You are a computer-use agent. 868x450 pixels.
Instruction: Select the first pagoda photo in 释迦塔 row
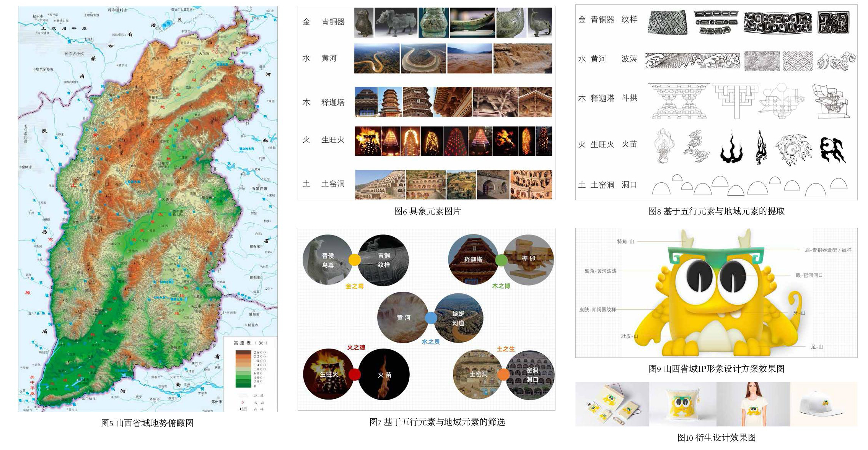366,102
